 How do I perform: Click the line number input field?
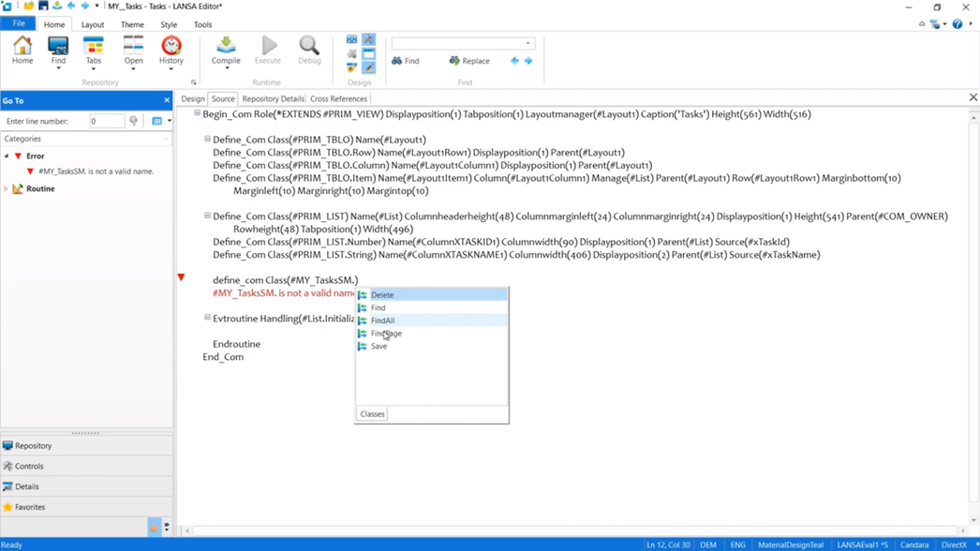[107, 121]
